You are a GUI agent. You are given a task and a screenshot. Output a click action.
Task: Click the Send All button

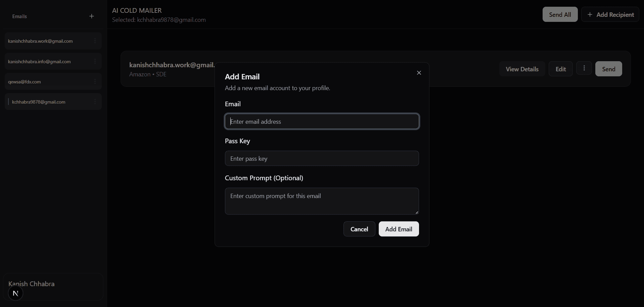(x=560, y=14)
